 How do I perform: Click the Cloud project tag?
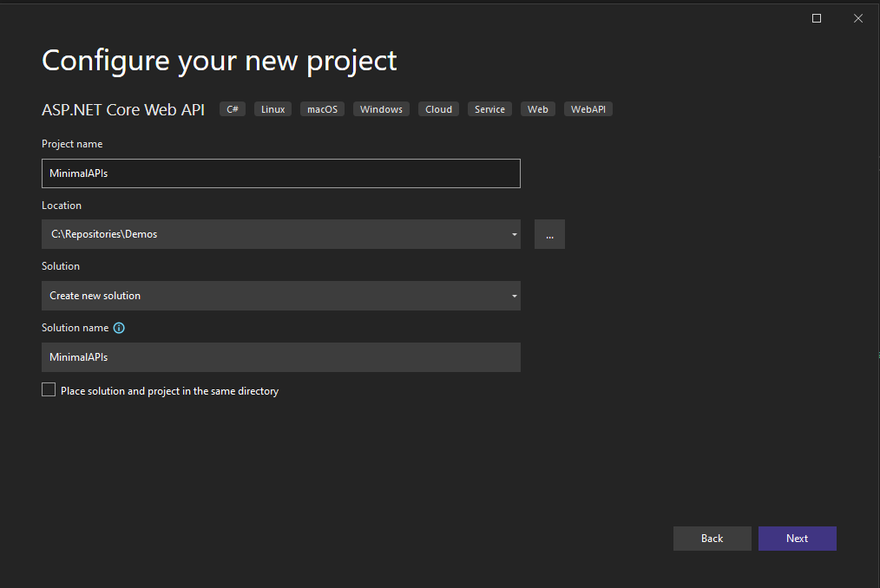438,108
